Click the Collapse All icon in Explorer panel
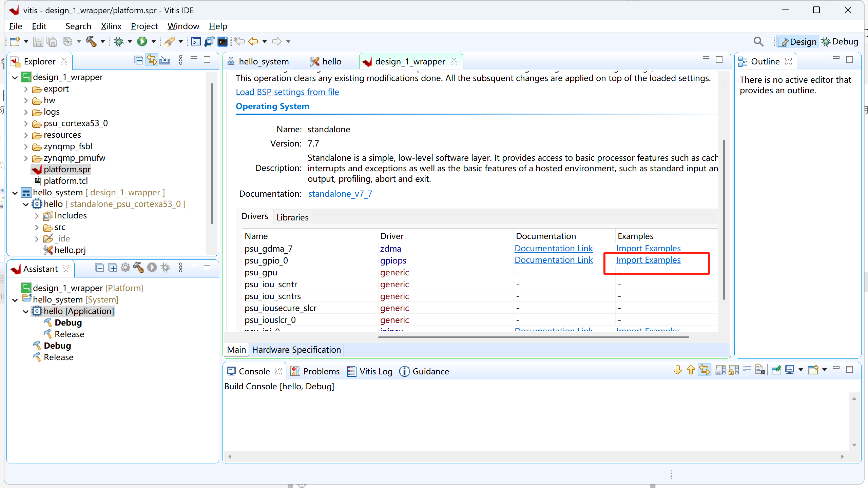Image resolution: width=868 pixels, height=488 pixels. point(138,60)
